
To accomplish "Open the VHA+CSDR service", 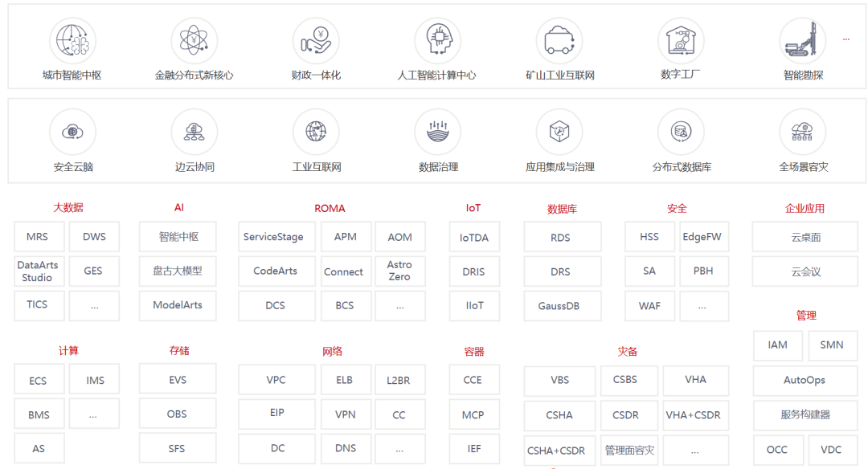I will click(695, 415).
